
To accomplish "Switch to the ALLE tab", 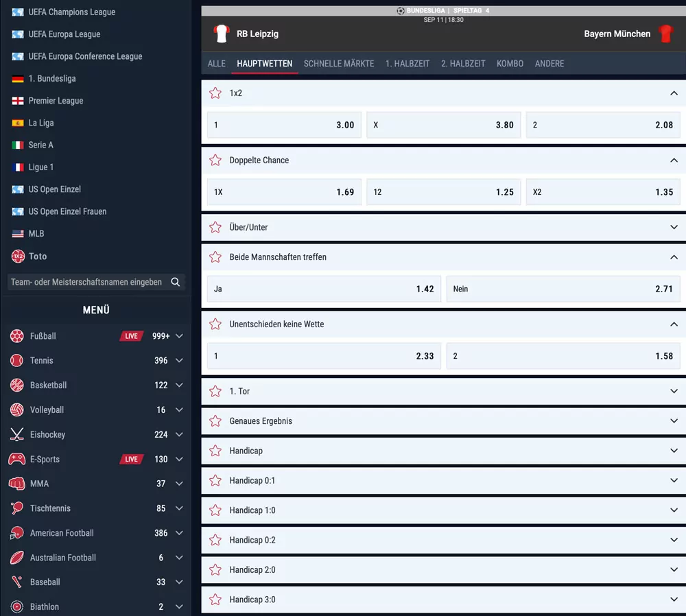I will click(217, 63).
